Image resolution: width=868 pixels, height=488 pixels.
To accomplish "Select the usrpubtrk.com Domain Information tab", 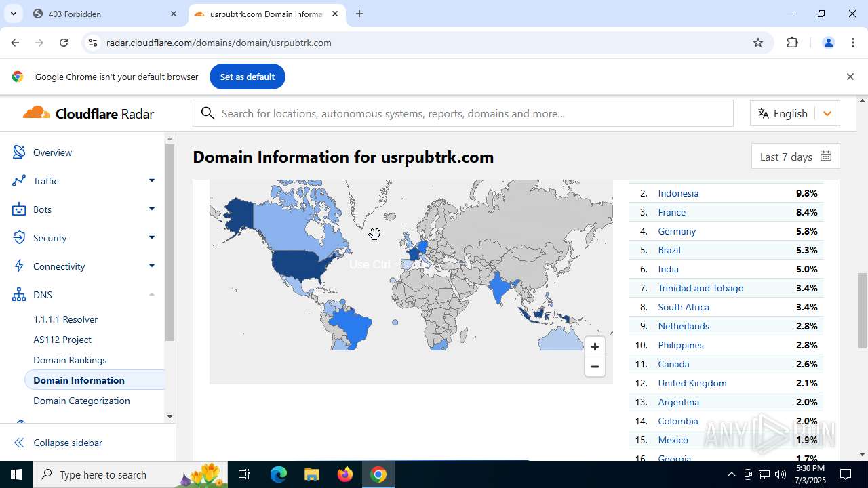I will tap(266, 14).
